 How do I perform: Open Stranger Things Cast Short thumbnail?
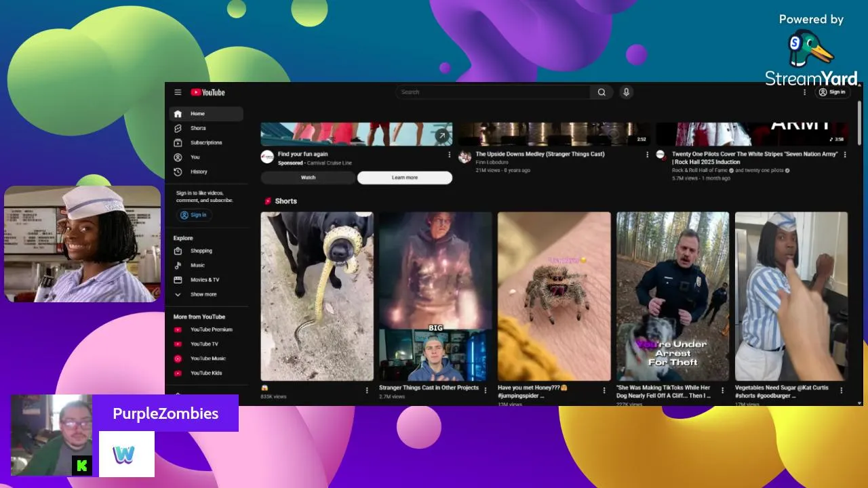[x=435, y=296]
